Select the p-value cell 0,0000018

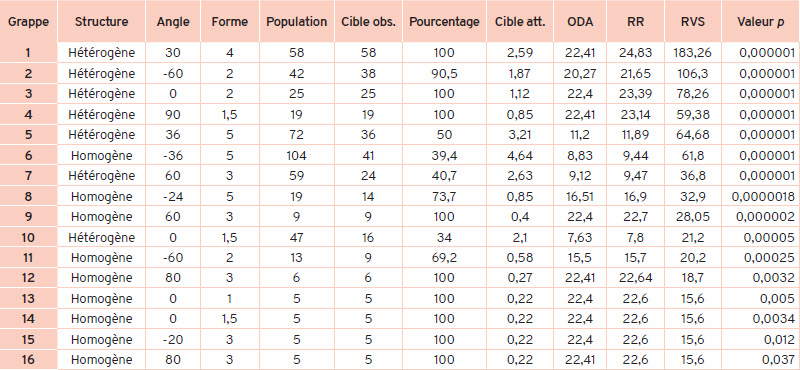click(761, 196)
